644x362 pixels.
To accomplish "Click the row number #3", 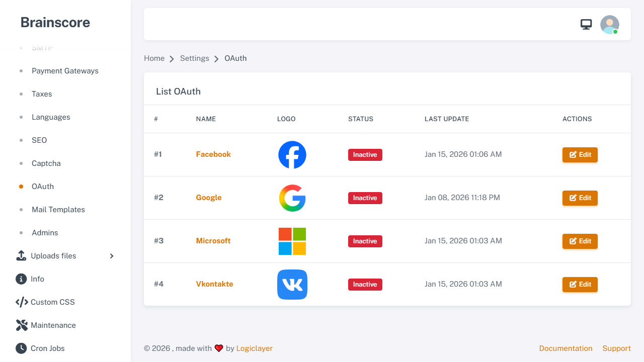I will click(159, 241).
